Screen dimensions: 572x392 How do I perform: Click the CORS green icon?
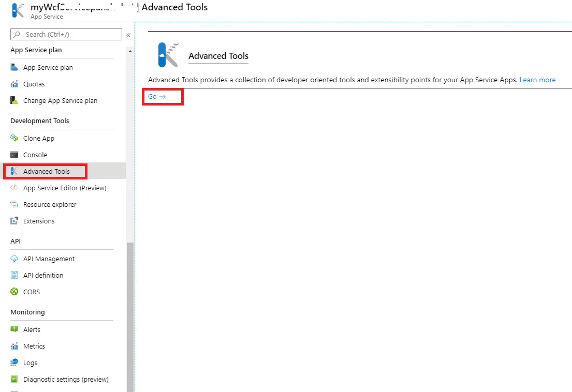(14, 292)
